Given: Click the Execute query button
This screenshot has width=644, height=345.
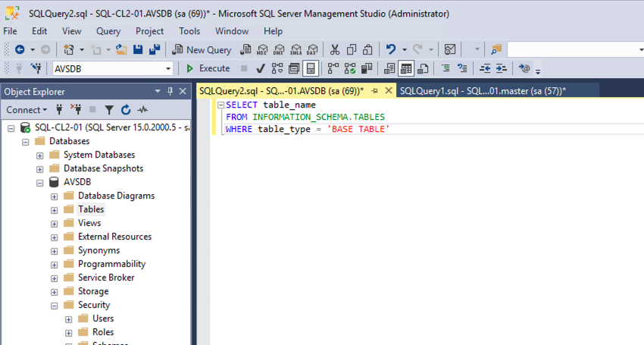Looking at the screenshot, I should pos(208,68).
